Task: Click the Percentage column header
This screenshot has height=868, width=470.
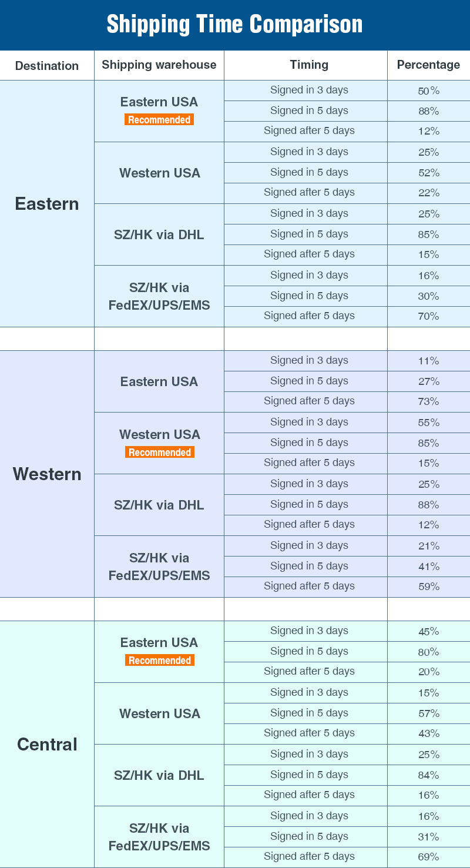Action: (x=429, y=65)
